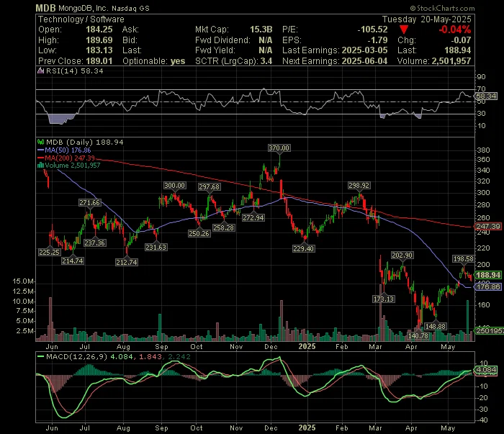This screenshot has width=504, height=434.
Task: Click the 225.25 low price label
Action: tap(50, 253)
